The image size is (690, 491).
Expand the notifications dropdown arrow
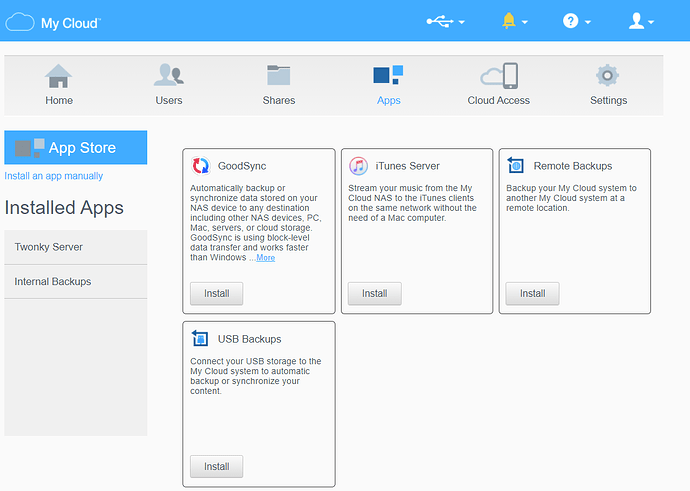coord(525,22)
